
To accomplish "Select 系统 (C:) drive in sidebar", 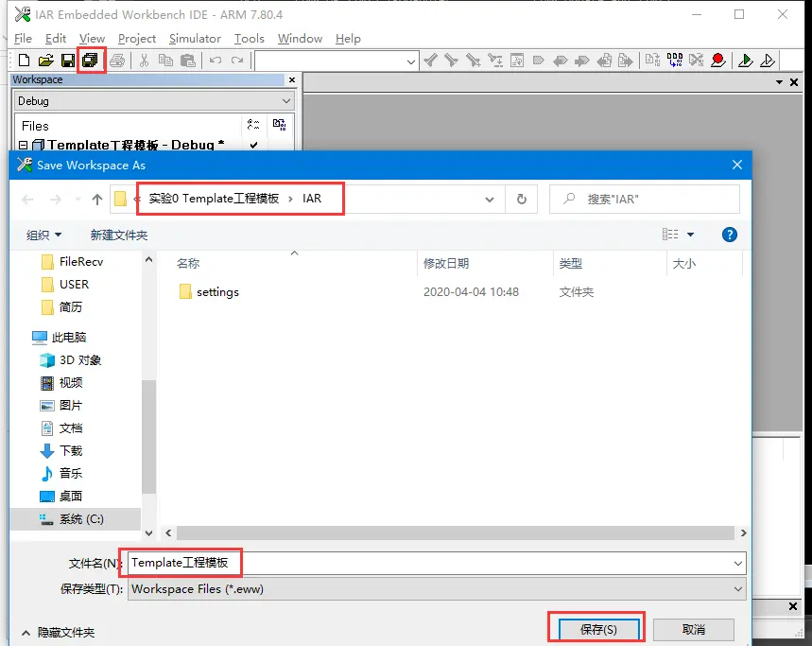I will pos(75,519).
